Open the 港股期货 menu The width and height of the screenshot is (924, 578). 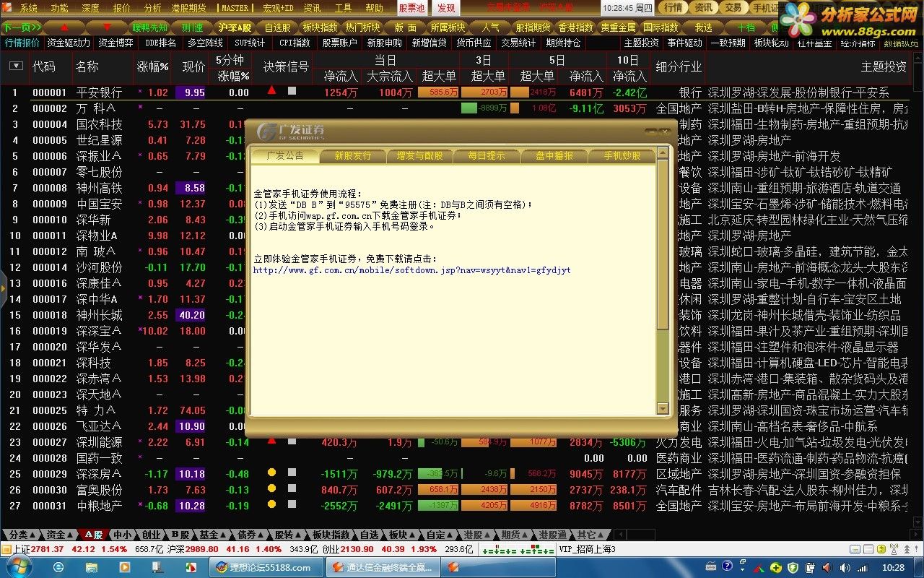[x=188, y=9]
